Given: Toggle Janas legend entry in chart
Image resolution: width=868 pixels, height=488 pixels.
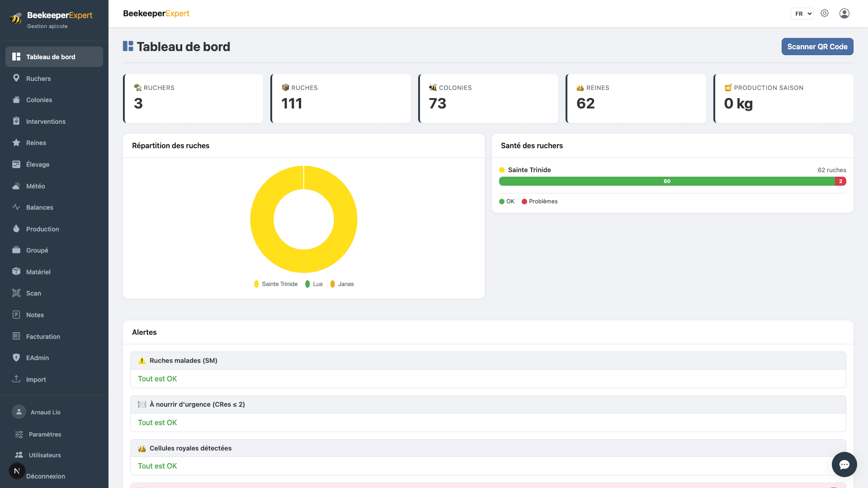Looking at the screenshot, I should pyautogui.click(x=342, y=284).
